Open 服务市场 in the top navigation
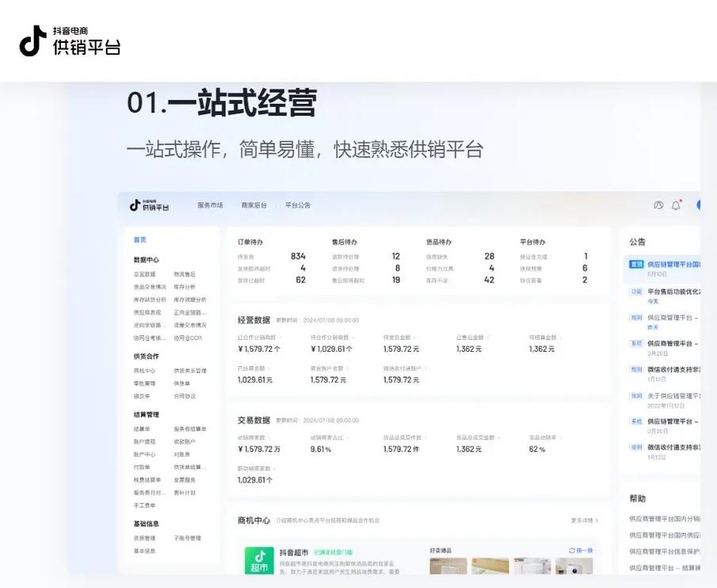The image size is (717, 588). click(212, 204)
